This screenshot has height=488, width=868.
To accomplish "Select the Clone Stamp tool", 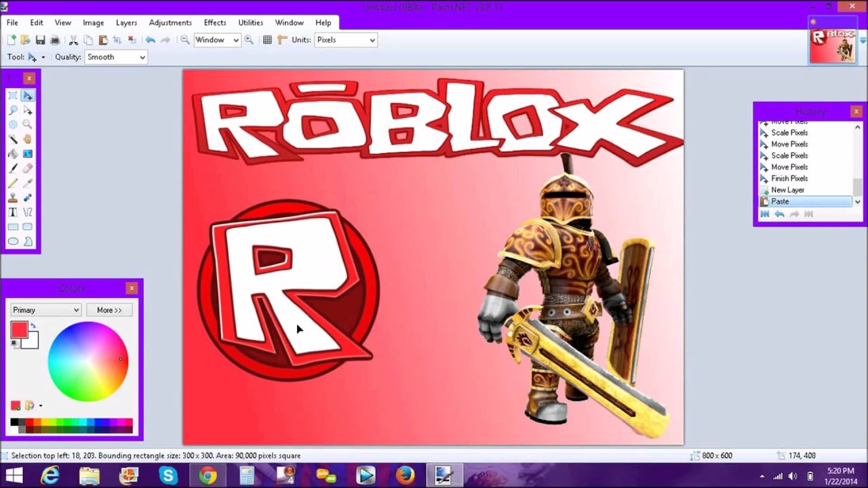I will [x=13, y=198].
